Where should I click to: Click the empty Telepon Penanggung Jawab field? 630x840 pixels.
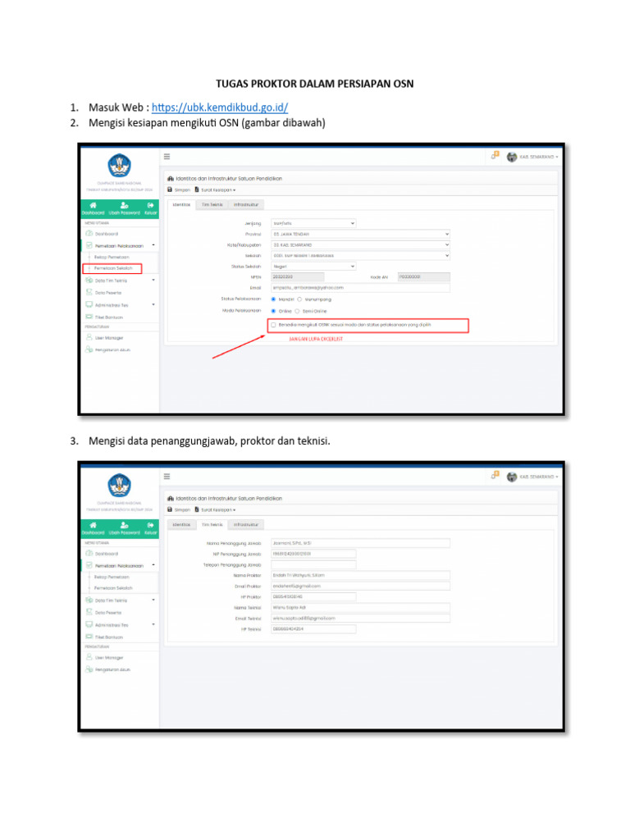point(313,564)
